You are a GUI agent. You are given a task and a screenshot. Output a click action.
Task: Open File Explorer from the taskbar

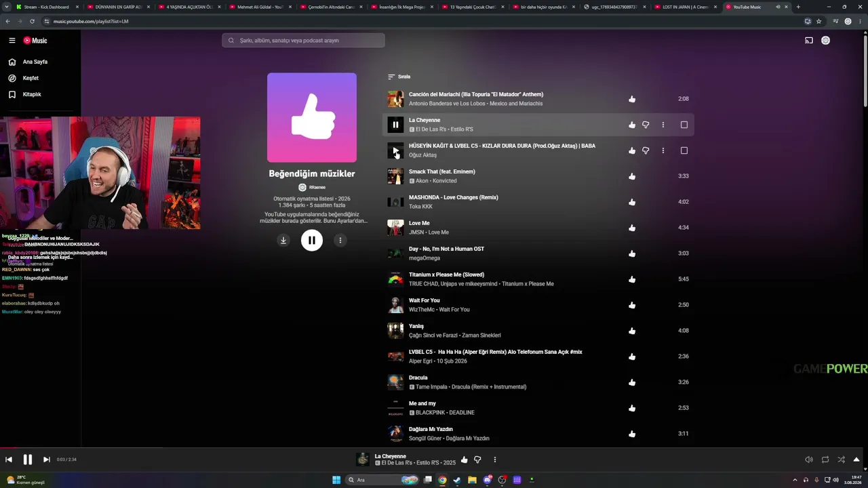pyautogui.click(x=472, y=480)
